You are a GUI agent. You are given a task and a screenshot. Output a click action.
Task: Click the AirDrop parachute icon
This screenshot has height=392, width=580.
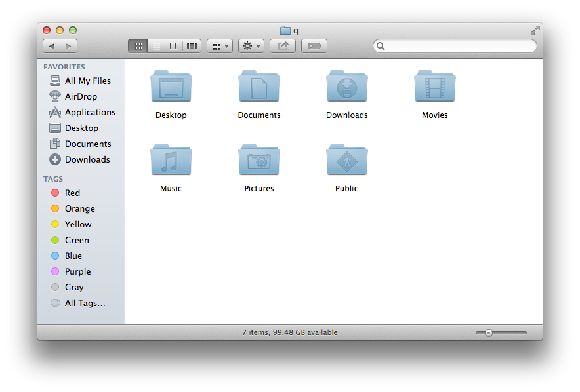pos(55,96)
